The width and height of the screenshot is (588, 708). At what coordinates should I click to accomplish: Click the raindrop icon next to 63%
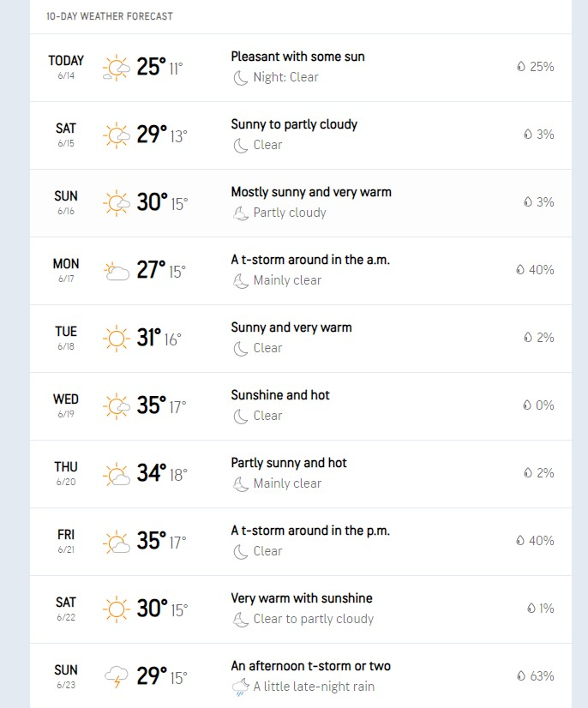[520, 676]
